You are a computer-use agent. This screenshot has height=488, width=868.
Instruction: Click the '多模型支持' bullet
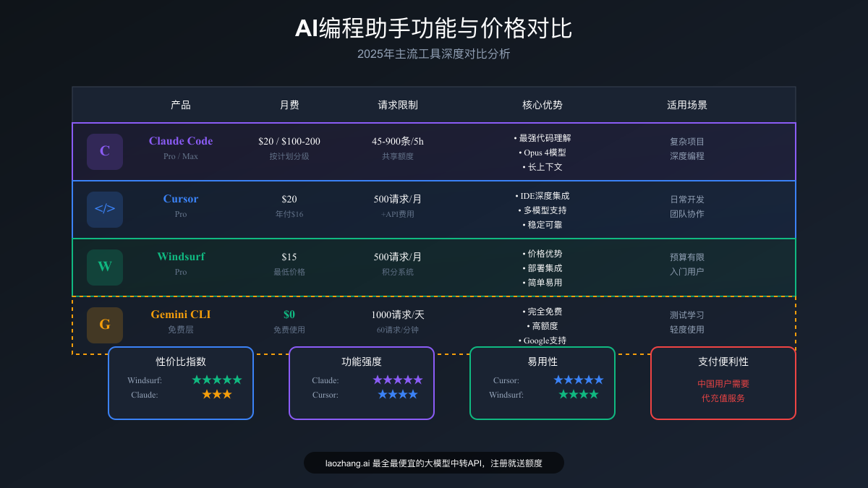coord(542,210)
